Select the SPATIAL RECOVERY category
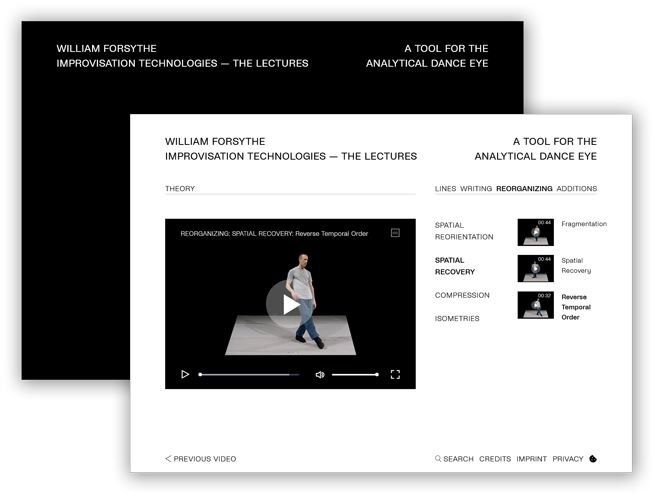656x497 pixels. coord(455,266)
